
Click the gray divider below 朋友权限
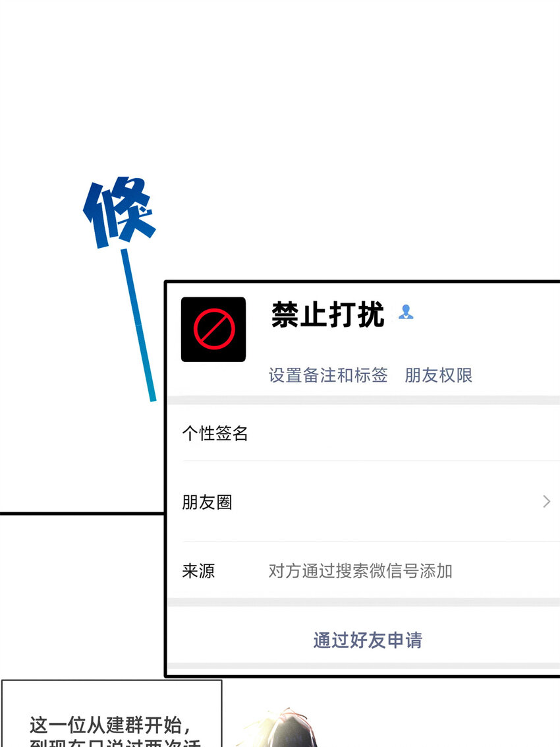coord(364,400)
